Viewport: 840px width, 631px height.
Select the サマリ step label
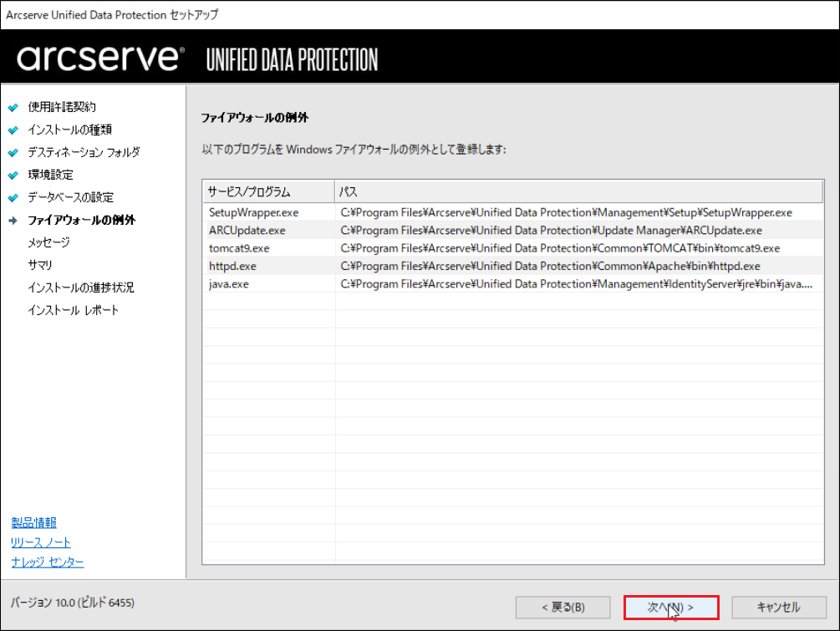pyautogui.click(x=40, y=265)
